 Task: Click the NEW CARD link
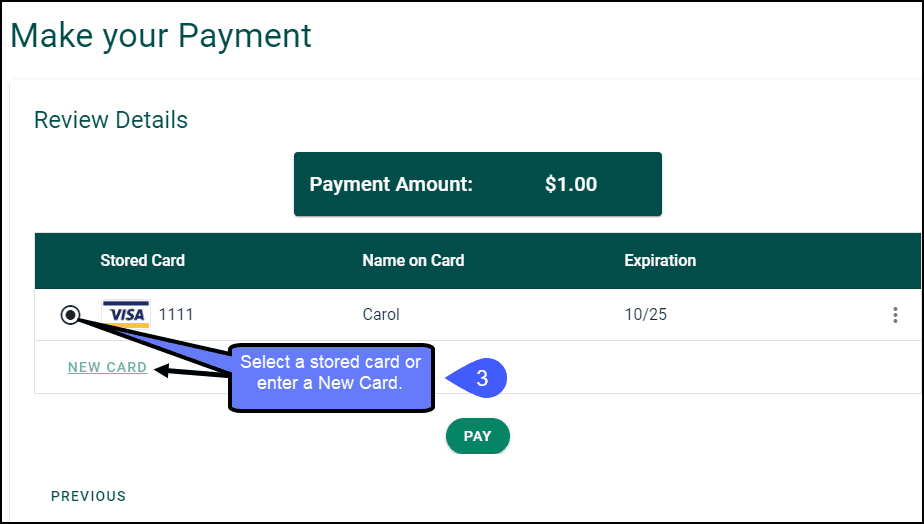tap(107, 367)
